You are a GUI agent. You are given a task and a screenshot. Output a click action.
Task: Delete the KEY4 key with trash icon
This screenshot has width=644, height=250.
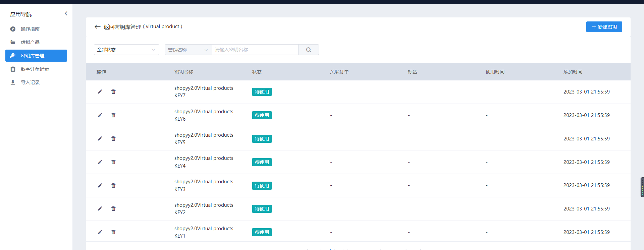(113, 162)
